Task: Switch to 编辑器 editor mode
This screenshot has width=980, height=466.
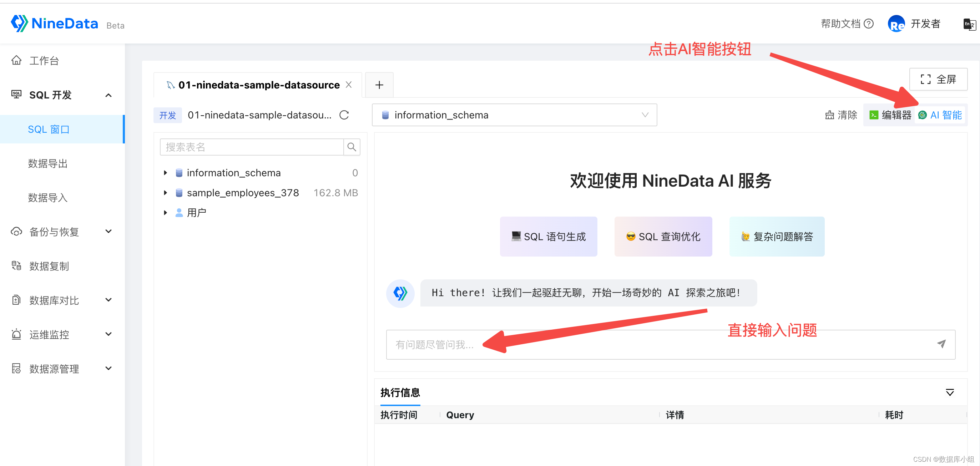Action: tap(890, 115)
